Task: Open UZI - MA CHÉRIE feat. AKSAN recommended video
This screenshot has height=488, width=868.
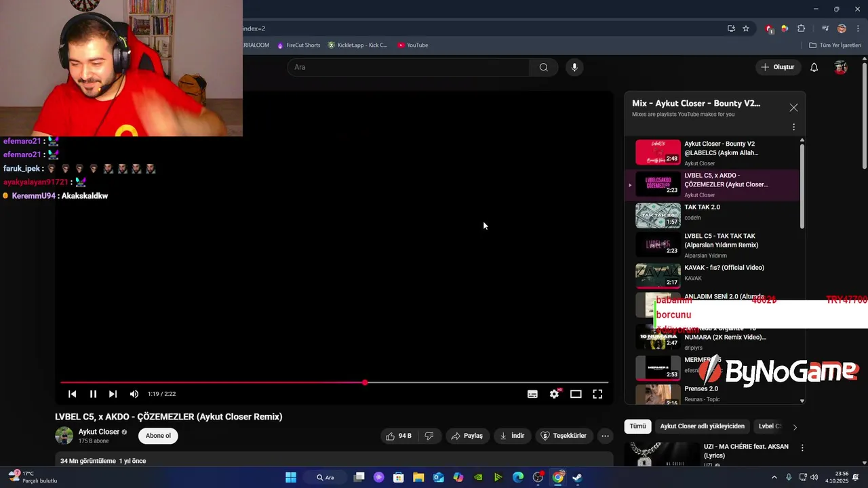Action: click(x=746, y=451)
